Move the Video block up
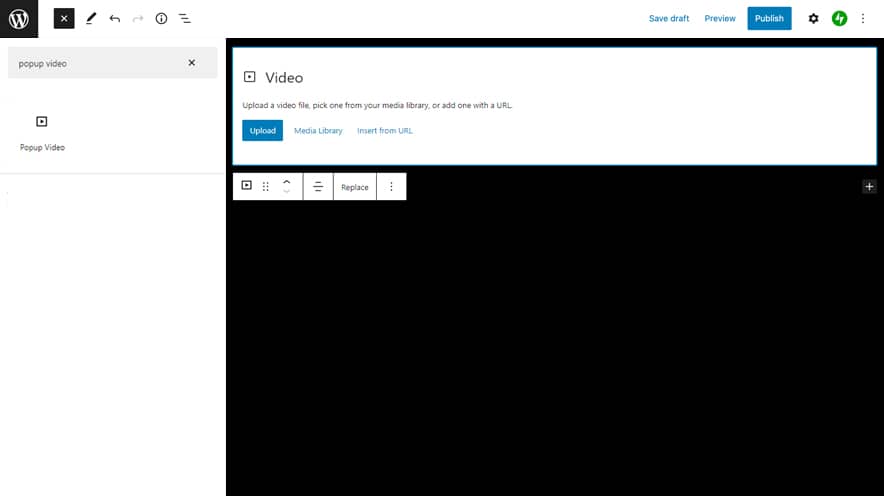Image resolution: width=884 pixels, height=496 pixels. coord(286,181)
